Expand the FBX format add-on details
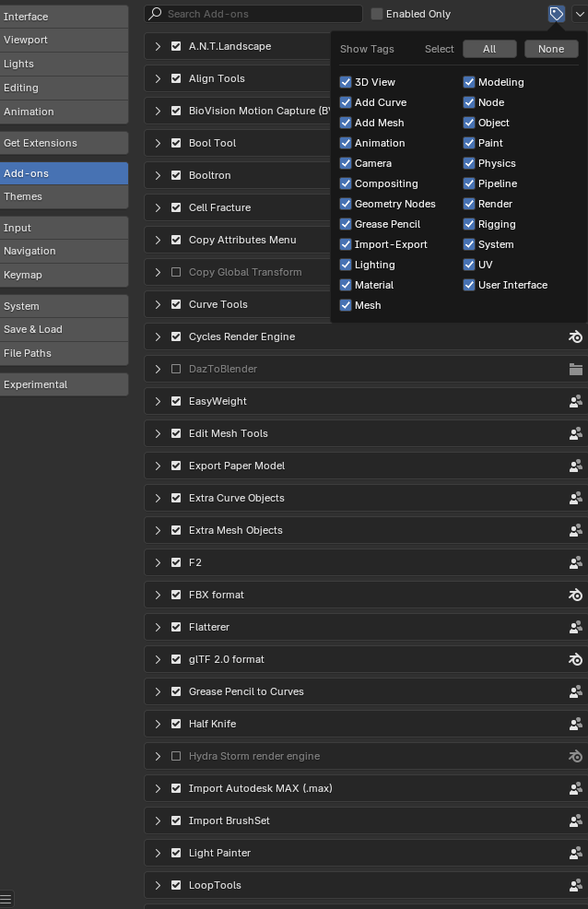 (x=158, y=595)
